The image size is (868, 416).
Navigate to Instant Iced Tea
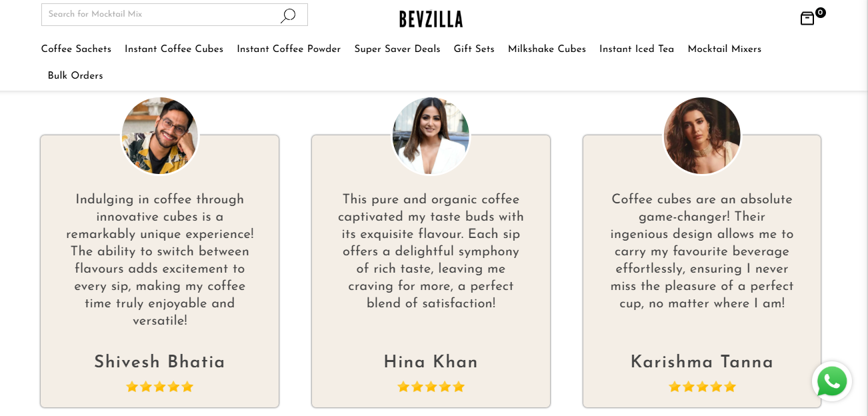click(637, 49)
